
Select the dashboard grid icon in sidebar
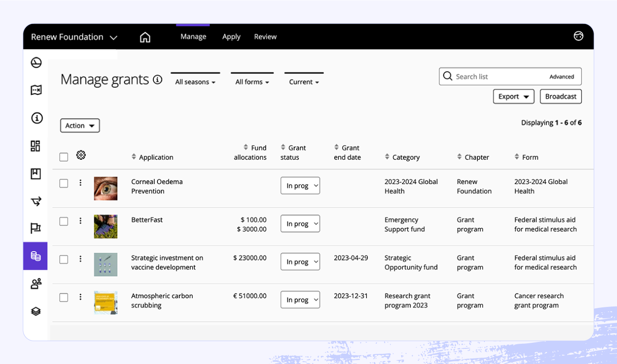tap(35, 146)
